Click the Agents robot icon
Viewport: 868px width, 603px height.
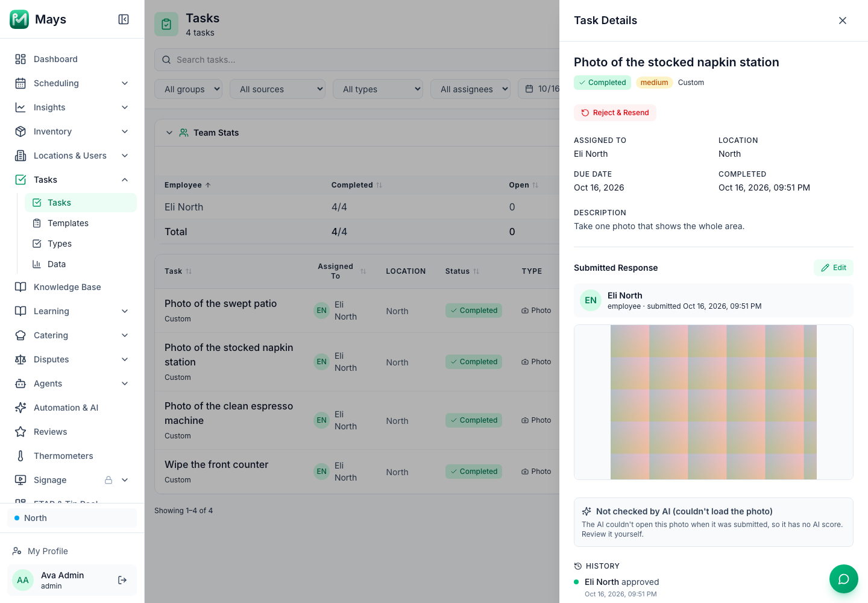(x=20, y=384)
